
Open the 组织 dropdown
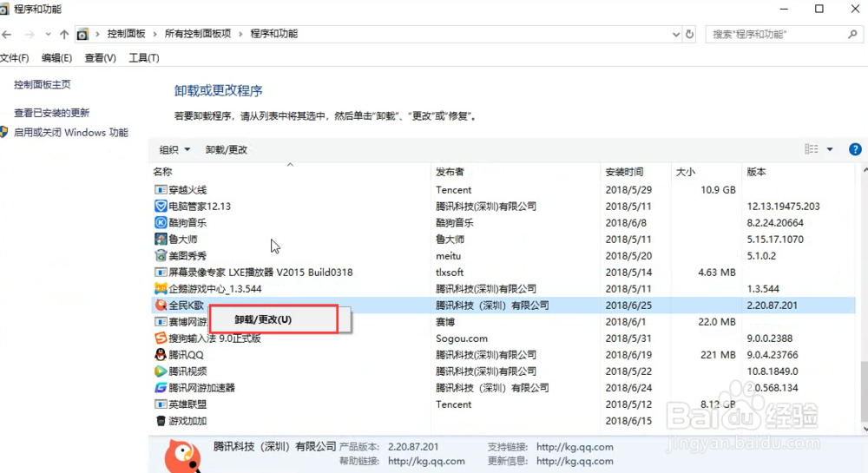[x=174, y=149]
